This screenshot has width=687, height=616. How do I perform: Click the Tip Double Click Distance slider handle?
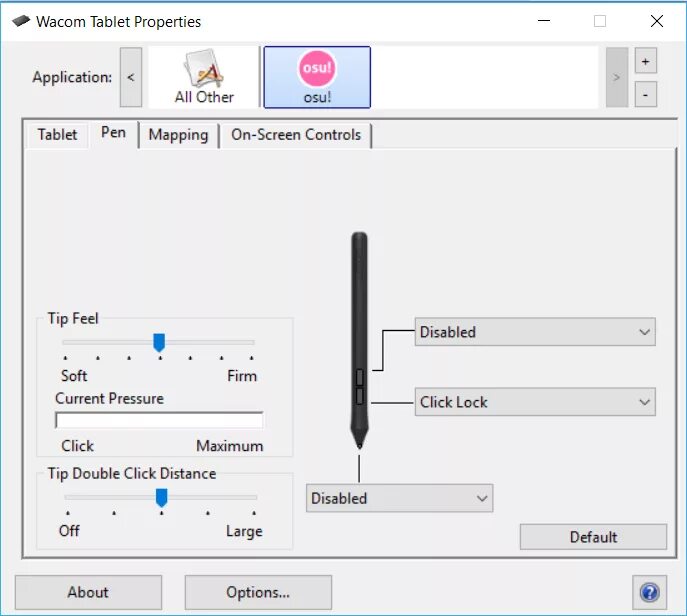tap(162, 498)
